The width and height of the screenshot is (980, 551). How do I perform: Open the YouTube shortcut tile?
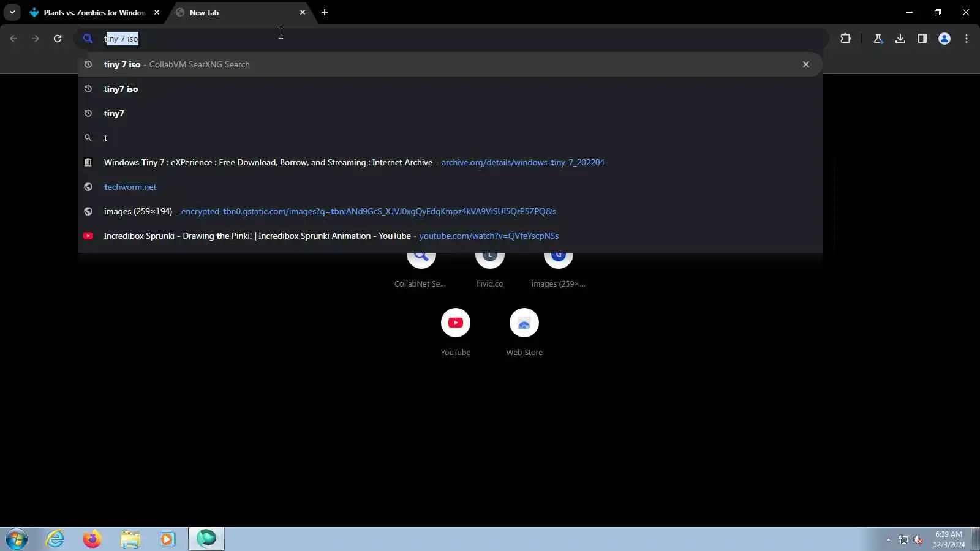(x=456, y=331)
